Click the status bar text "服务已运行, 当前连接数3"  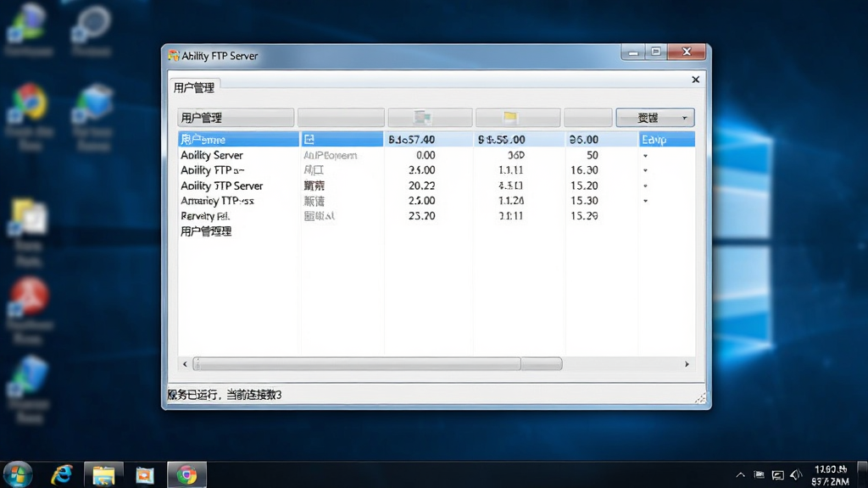(x=224, y=395)
